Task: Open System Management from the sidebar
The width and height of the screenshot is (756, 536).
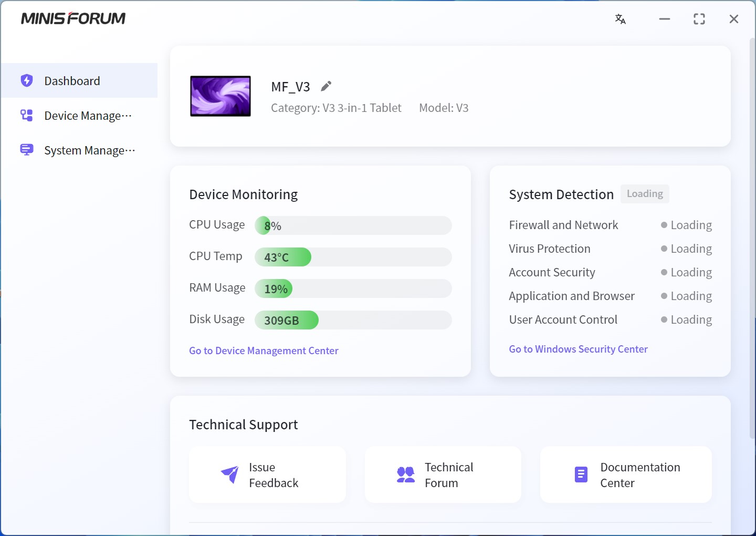Action: coord(89,150)
